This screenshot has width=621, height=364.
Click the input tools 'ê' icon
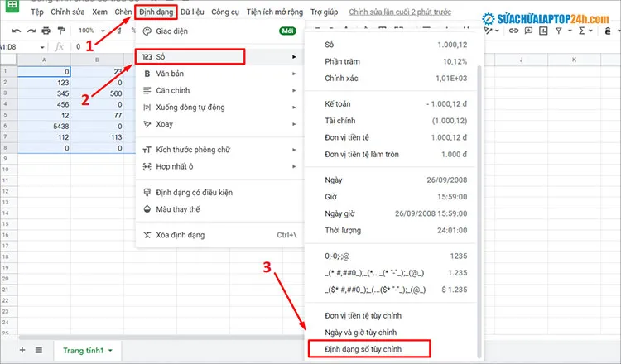[x=608, y=31]
